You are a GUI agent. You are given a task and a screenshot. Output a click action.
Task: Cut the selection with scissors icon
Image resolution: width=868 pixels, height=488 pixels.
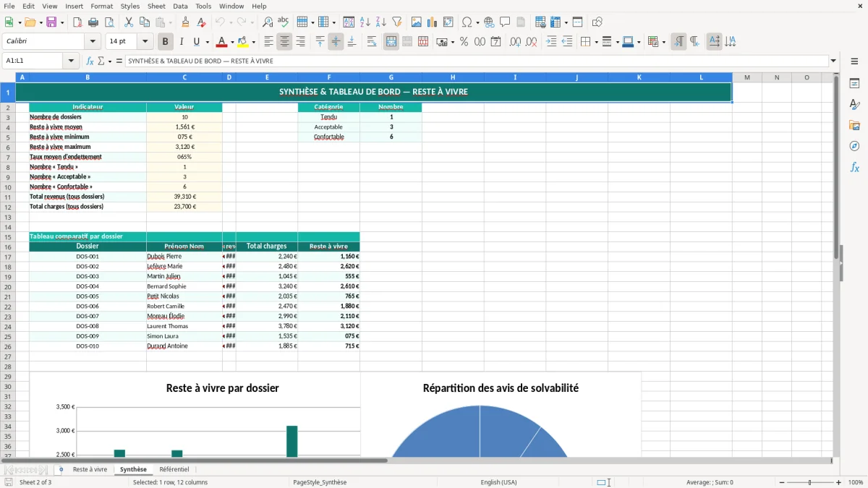128,22
